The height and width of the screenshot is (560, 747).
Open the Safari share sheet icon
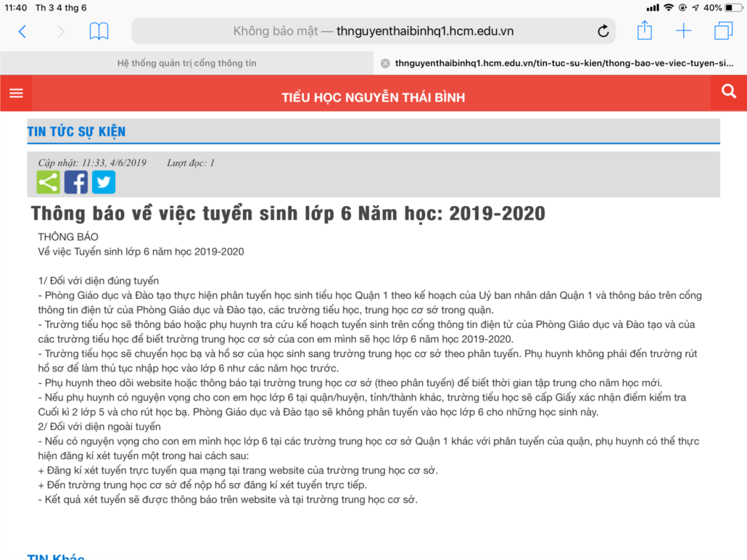tap(645, 30)
